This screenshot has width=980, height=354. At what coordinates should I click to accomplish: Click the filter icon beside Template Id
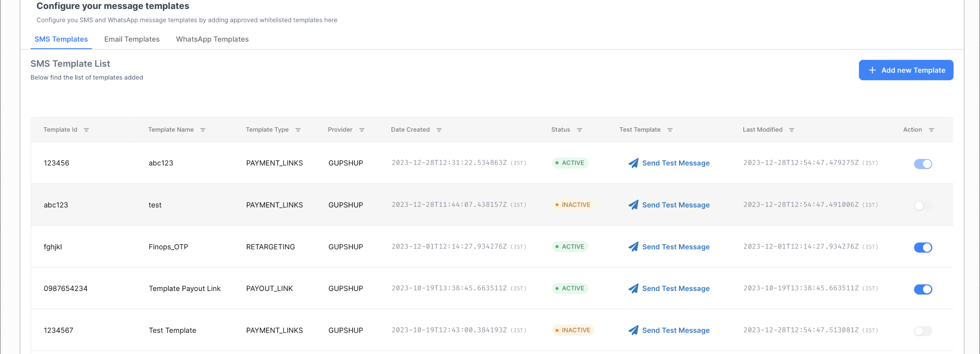[x=86, y=130]
